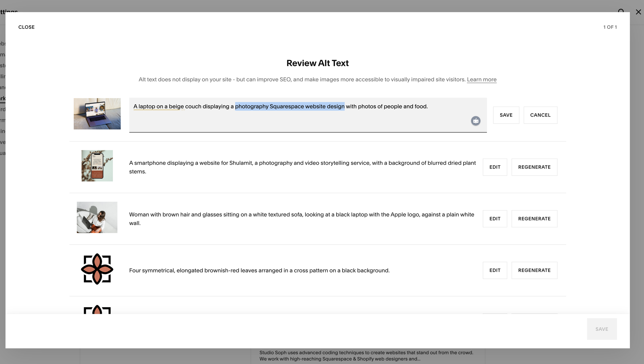Click the smartphone alt text description
The height and width of the screenshot is (364, 644).
coord(302,167)
